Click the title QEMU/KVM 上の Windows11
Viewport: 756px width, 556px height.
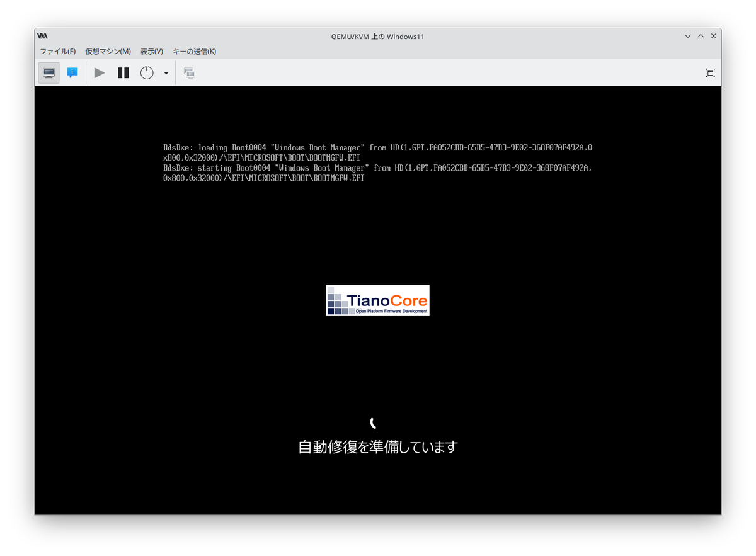[378, 37]
